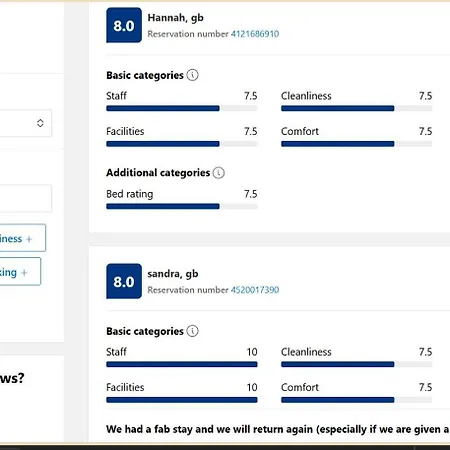
Task: Click Hannah's Cleanliness rating bar
Action: (357, 108)
